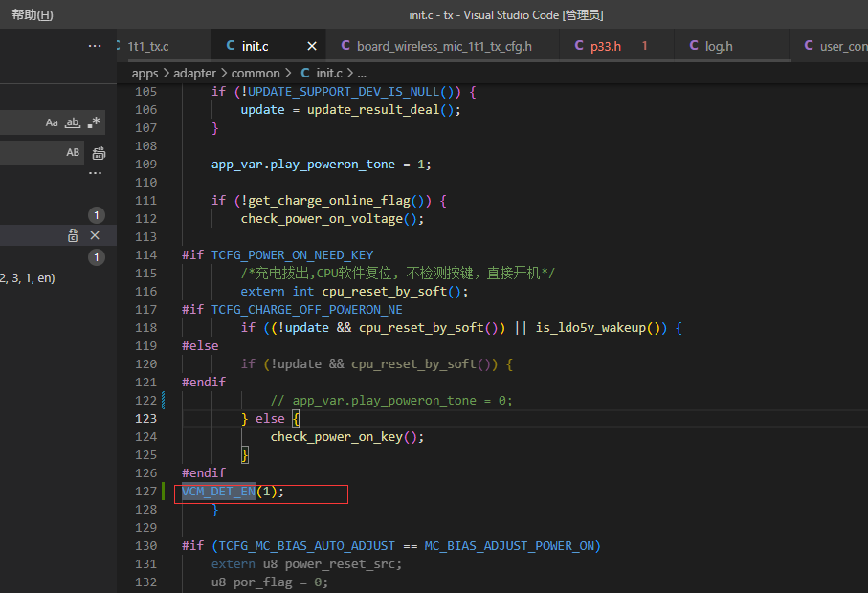Click por_flag variable on line 132
Screen dimensions: 868x593
[x=263, y=582]
